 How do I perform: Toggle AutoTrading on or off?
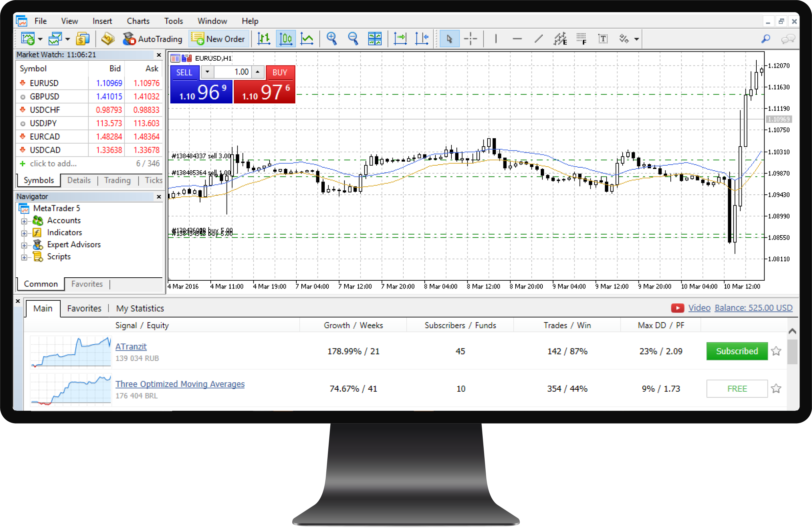pyautogui.click(x=152, y=39)
